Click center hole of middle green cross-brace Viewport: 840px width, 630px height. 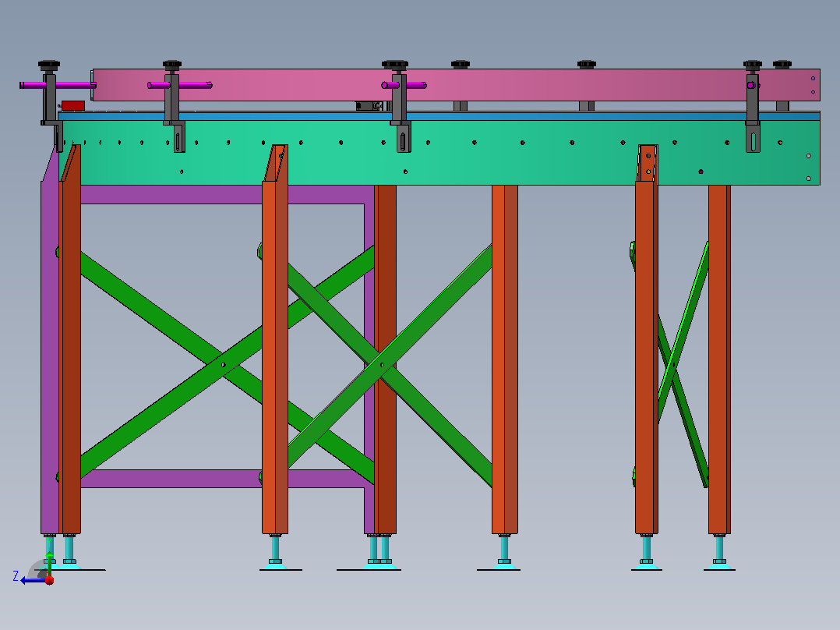(382, 365)
